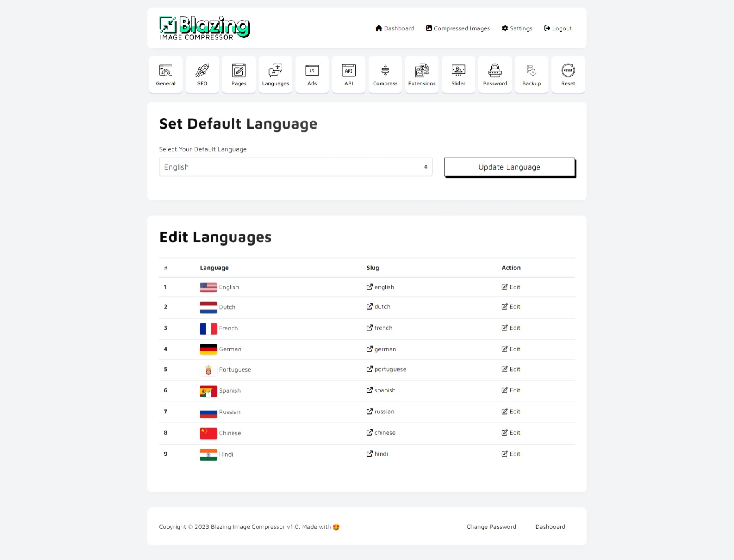Viewport: 734px width, 560px height.
Task: Open the english slug link
Action: pos(380,287)
